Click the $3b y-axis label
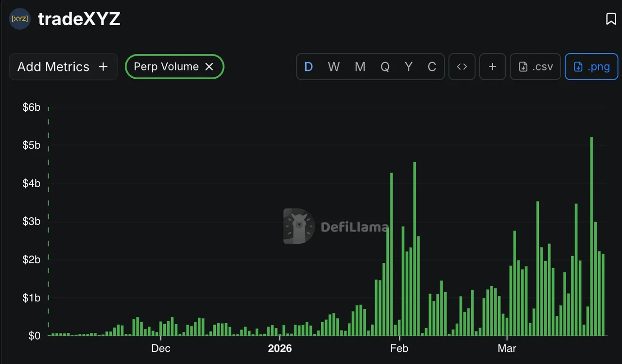Viewport: 622px width, 364px height. [32, 222]
